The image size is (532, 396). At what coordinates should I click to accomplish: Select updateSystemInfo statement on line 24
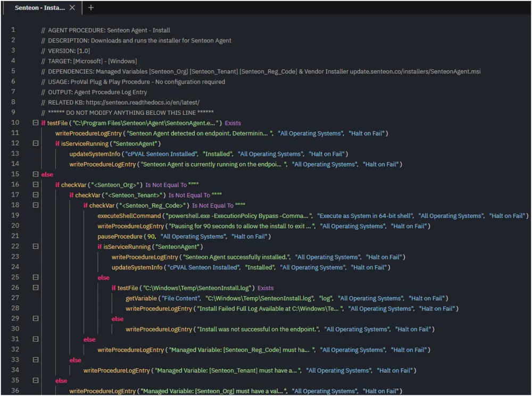tap(251, 267)
